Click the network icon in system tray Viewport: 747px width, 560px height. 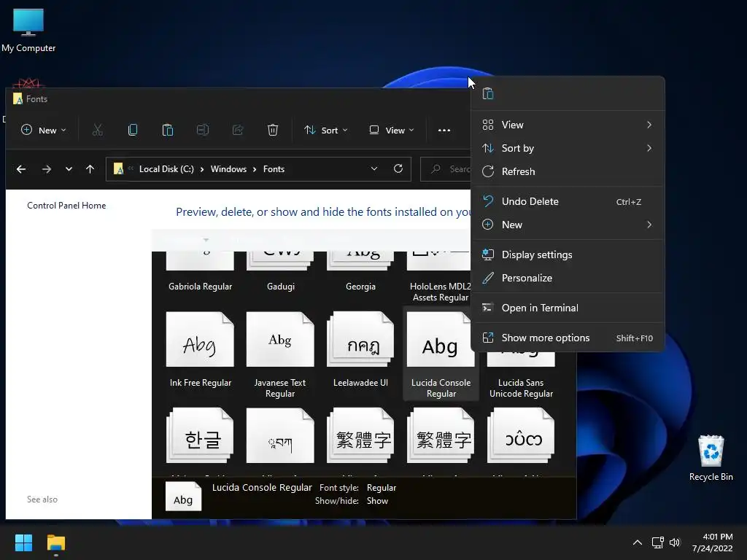[x=657, y=542]
